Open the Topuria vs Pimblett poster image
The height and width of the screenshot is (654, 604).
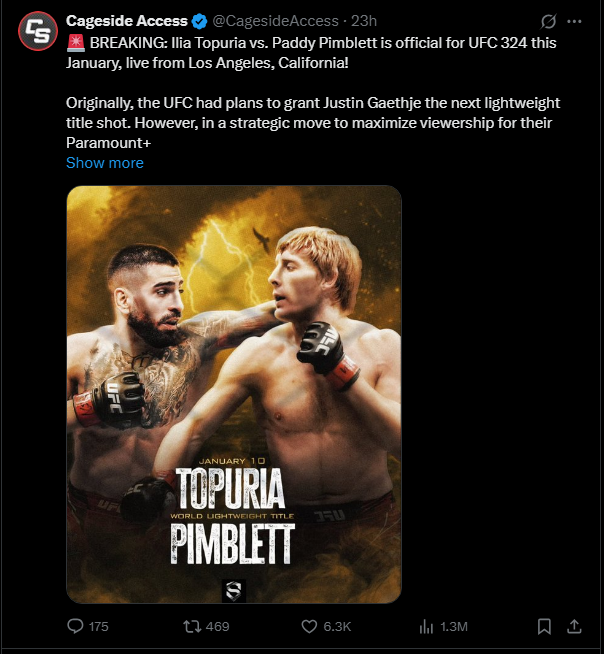(x=233, y=394)
